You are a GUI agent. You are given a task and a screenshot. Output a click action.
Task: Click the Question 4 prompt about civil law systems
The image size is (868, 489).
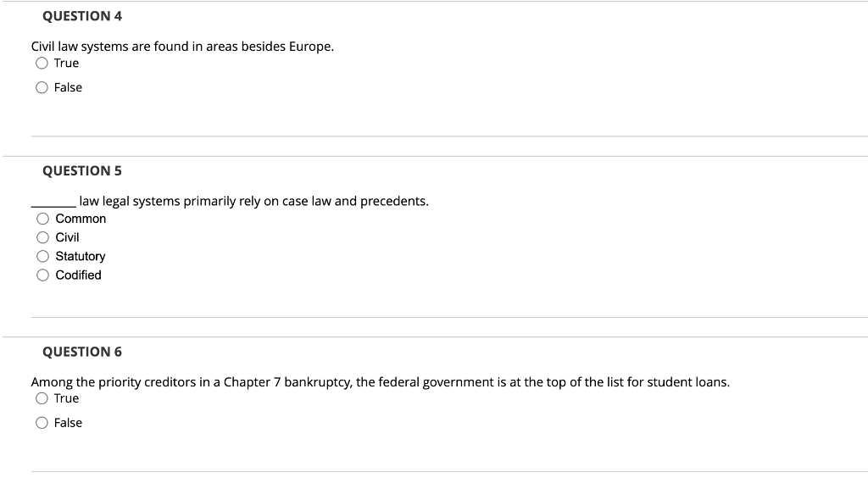(181, 46)
